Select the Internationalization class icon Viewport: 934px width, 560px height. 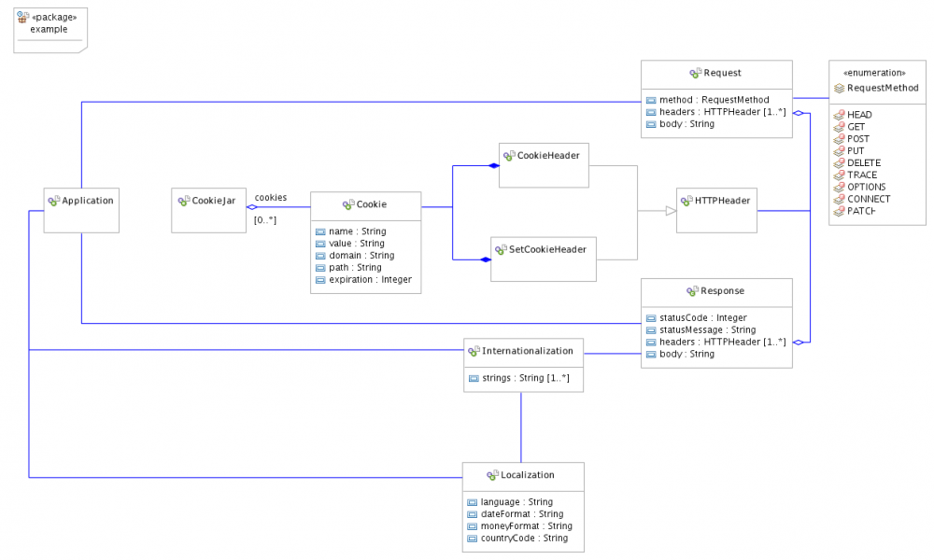pos(474,351)
